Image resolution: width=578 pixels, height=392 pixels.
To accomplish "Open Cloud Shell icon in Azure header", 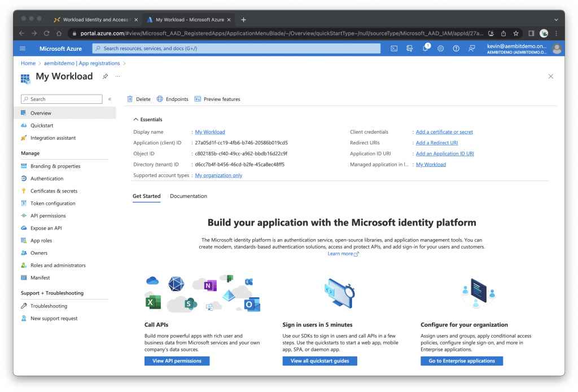I will (394, 49).
